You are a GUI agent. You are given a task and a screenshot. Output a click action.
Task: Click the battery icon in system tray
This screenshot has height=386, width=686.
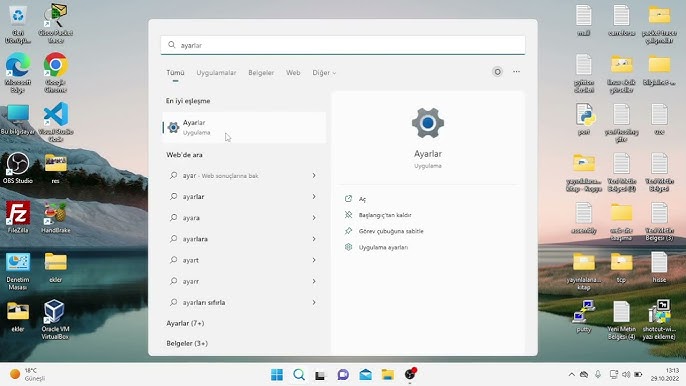tap(638, 375)
